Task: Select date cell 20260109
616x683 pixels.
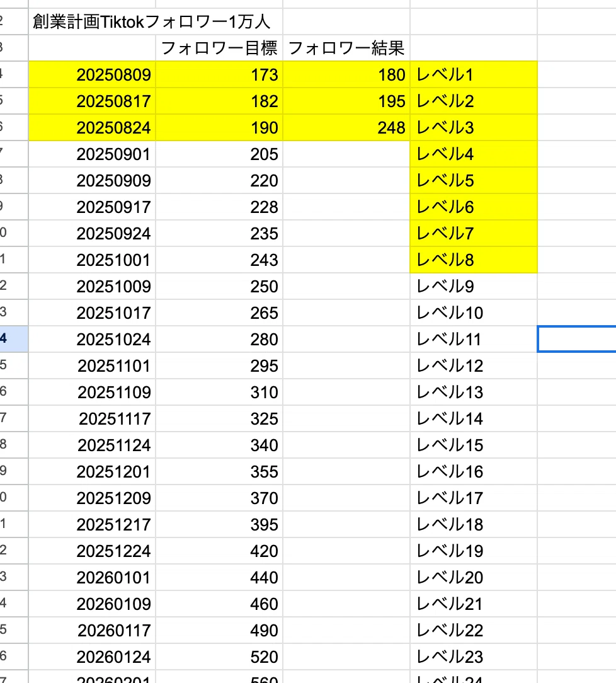Action: click(93, 604)
